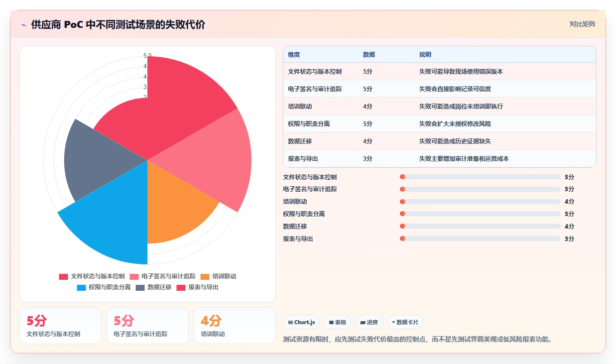Click the footer note starting 测试资源有限时
The image size is (616, 364).
418,339
